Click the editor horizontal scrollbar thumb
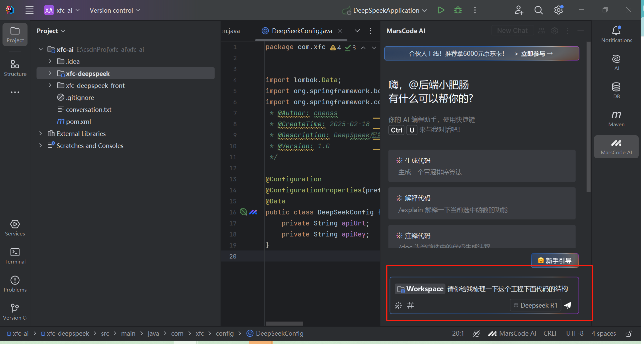 [x=284, y=323]
